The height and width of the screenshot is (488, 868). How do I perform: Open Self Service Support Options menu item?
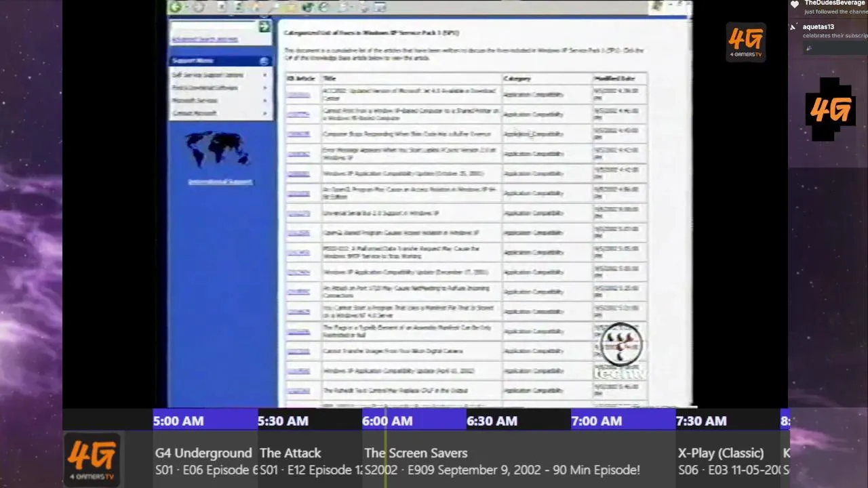208,75
